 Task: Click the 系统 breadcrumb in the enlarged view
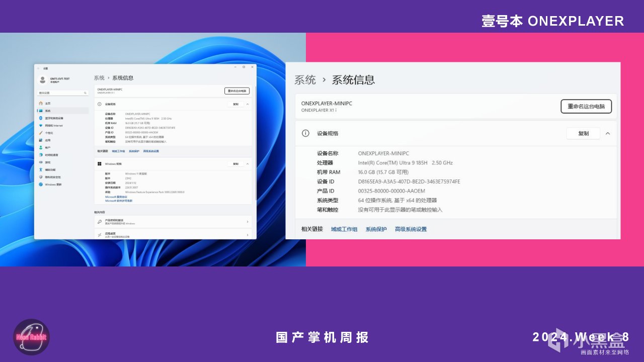point(305,79)
